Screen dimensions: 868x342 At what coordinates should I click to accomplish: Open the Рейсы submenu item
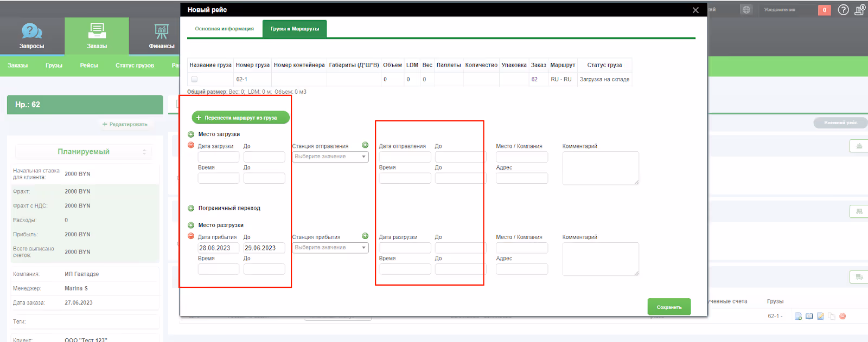89,66
